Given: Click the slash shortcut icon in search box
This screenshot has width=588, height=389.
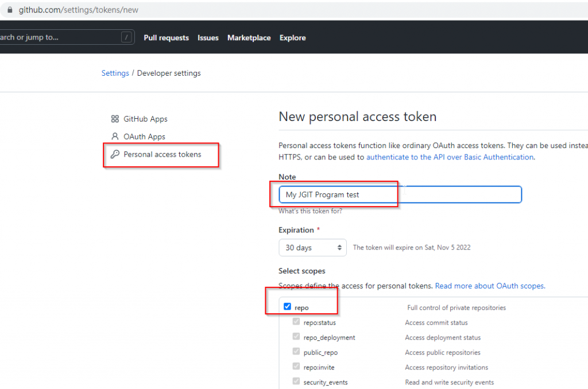Looking at the screenshot, I should click(126, 37).
